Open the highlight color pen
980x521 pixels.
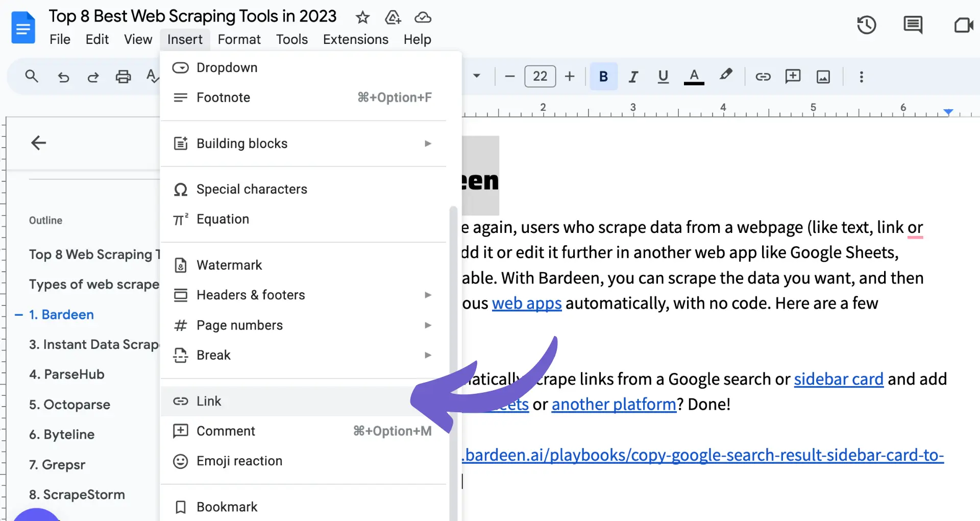tap(725, 76)
